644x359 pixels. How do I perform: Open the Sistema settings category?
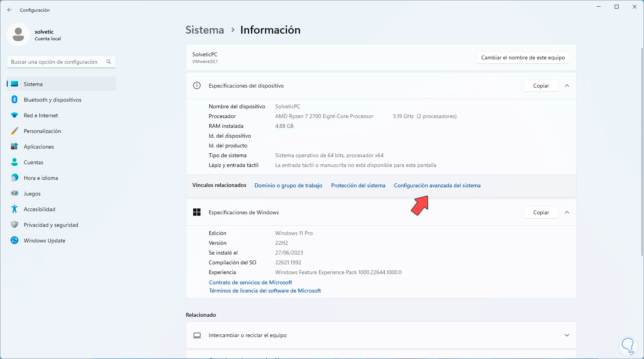point(61,84)
